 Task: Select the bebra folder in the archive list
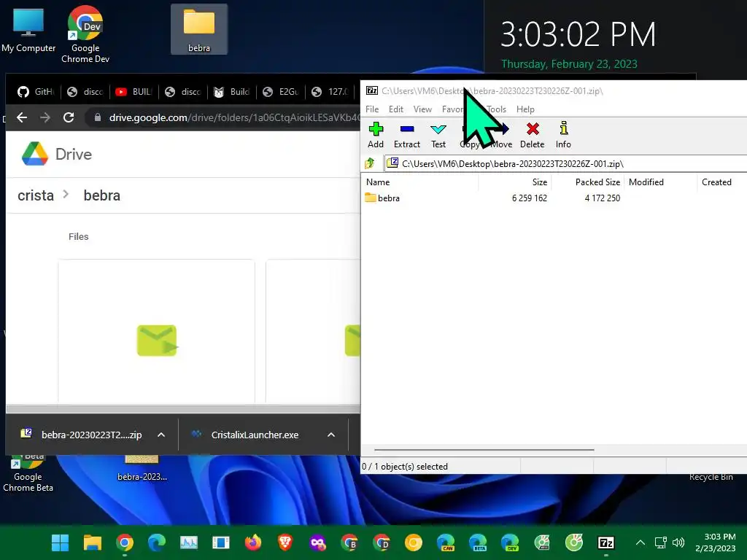[382, 198]
